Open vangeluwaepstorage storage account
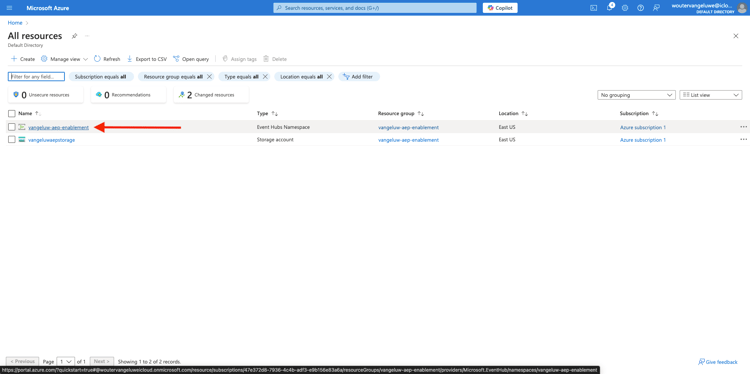The width and height of the screenshot is (750, 374). (52, 140)
